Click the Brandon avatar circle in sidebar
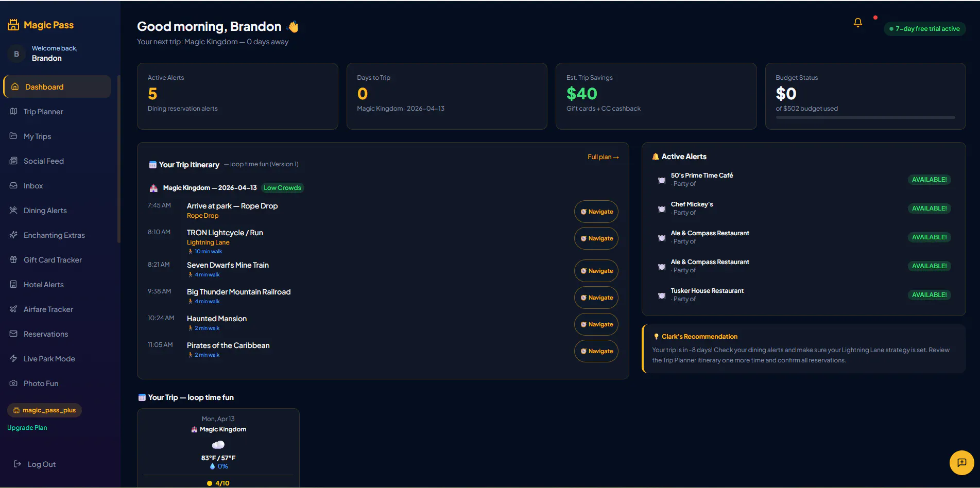 click(16, 54)
